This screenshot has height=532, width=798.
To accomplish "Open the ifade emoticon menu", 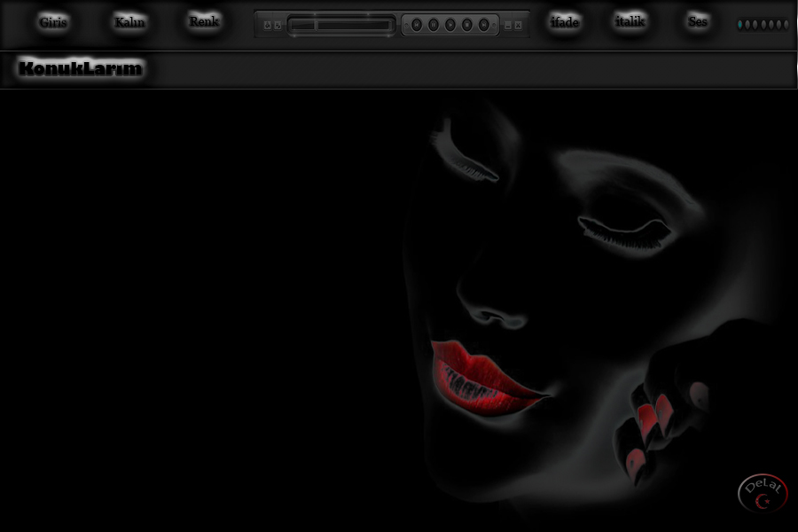I will coord(565,23).
